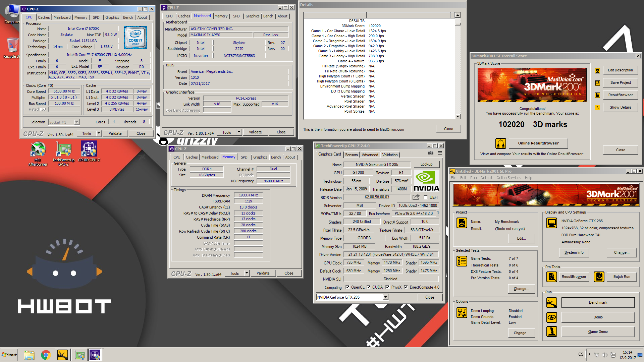The image size is (644, 362).
Task: Click the 3DMark2001 banner in score window
Action: click(x=532, y=85)
